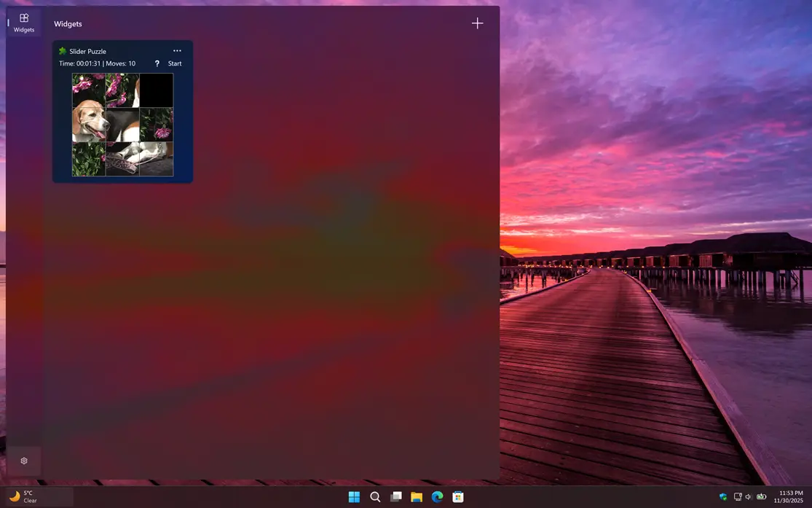Open network settings from the system tray
812x508 pixels.
pyautogui.click(x=738, y=496)
